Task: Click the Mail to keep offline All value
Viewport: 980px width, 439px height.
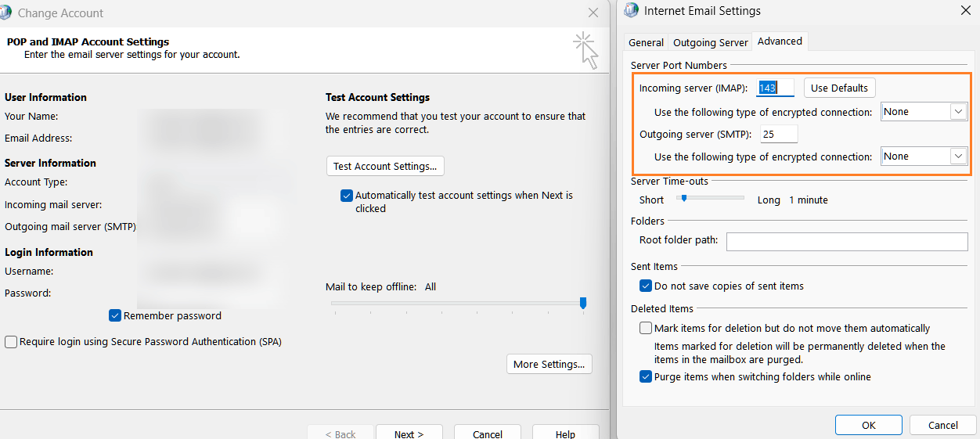Action: point(431,287)
